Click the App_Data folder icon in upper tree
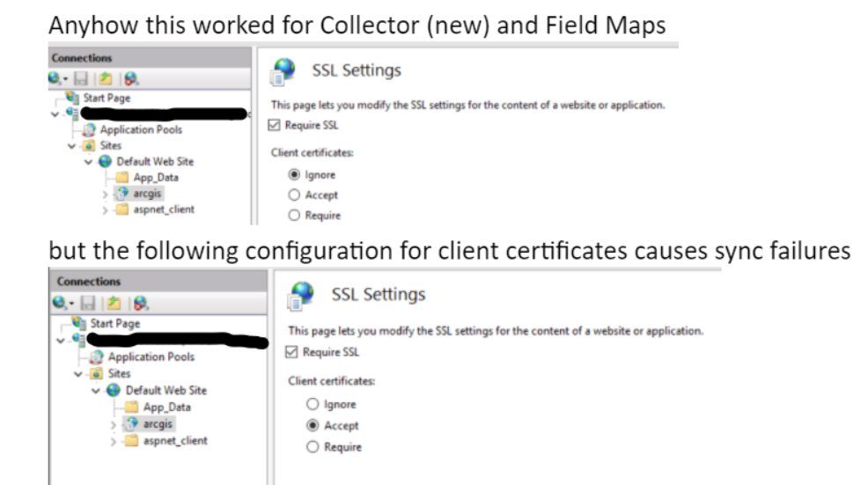868x485 pixels. [x=121, y=177]
